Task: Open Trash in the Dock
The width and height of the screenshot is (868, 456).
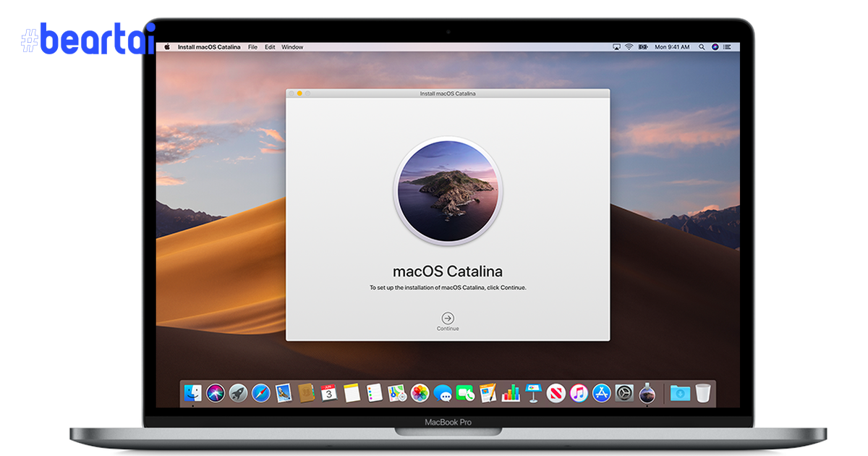Action: click(x=703, y=393)
